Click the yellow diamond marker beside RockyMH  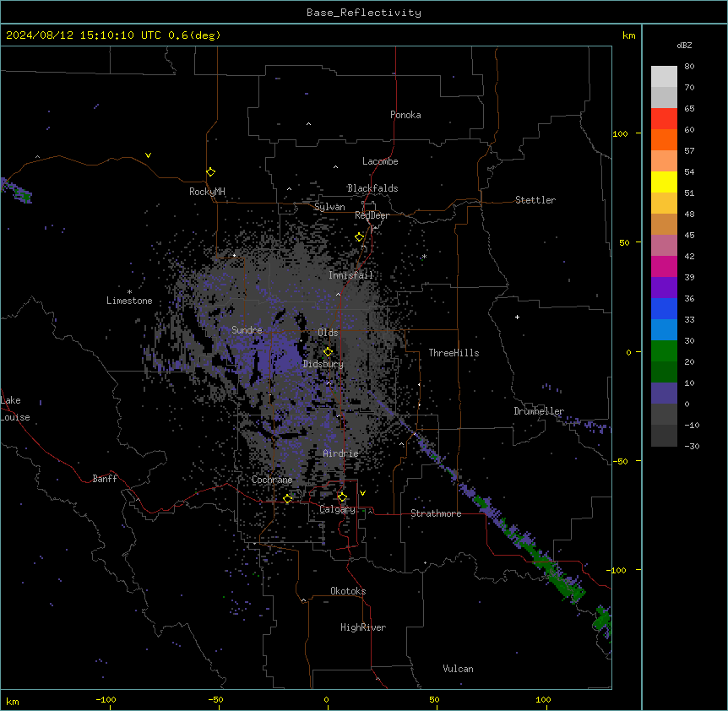point(210,172)
